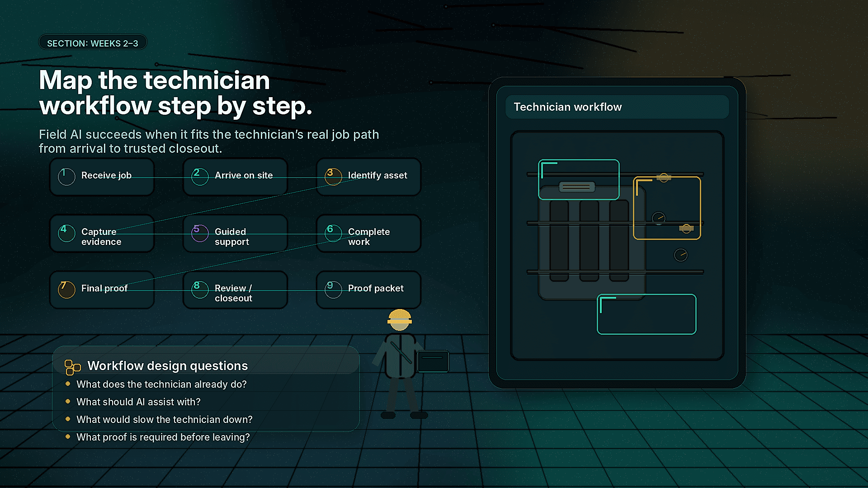This screenshot has width=868, height=488.
Task: Click 'What should AI assist with?'
Action: [x=138, y=402]
